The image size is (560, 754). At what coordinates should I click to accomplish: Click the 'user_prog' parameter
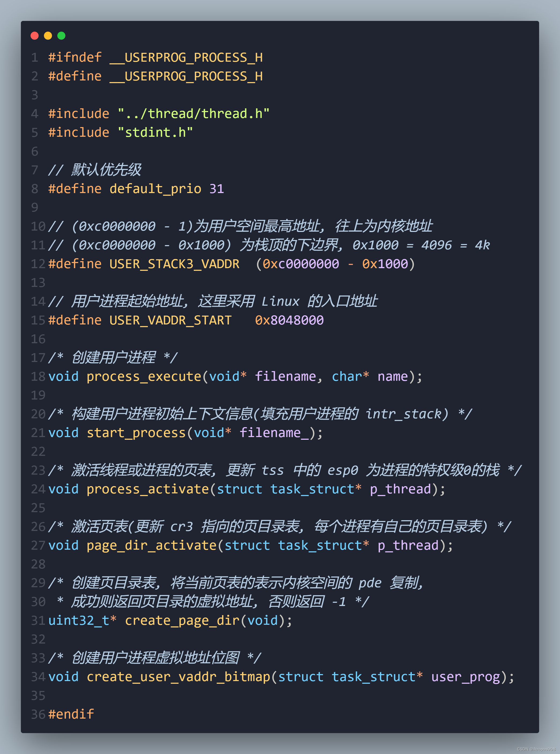(x=466, y=677)
